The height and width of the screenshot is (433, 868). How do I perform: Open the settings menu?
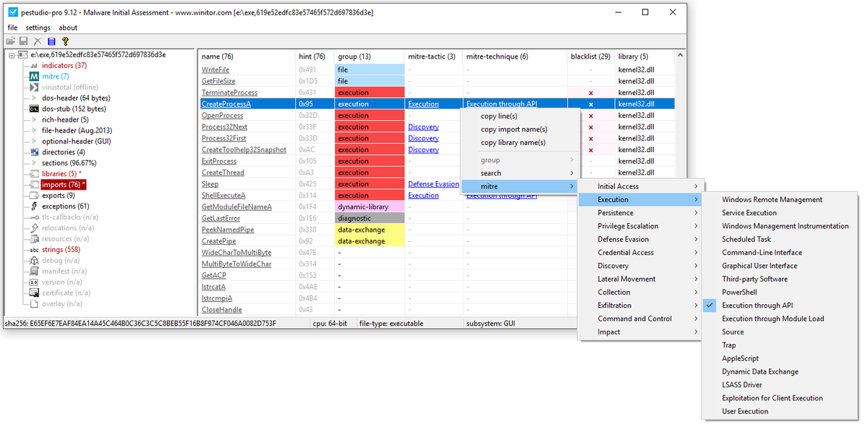pos(38,28)
